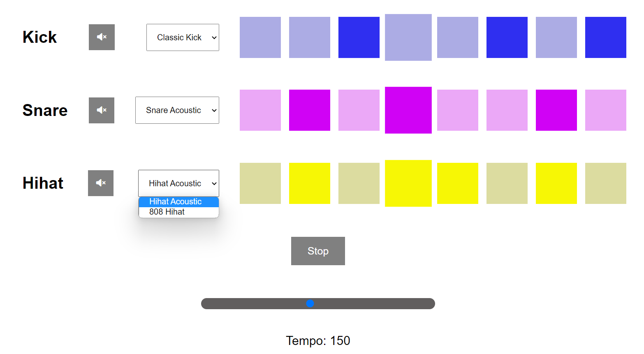The width and height of the screenshot is (644, 354).
Task: Toggle the active second Hihat step
Action: [309, 183]
